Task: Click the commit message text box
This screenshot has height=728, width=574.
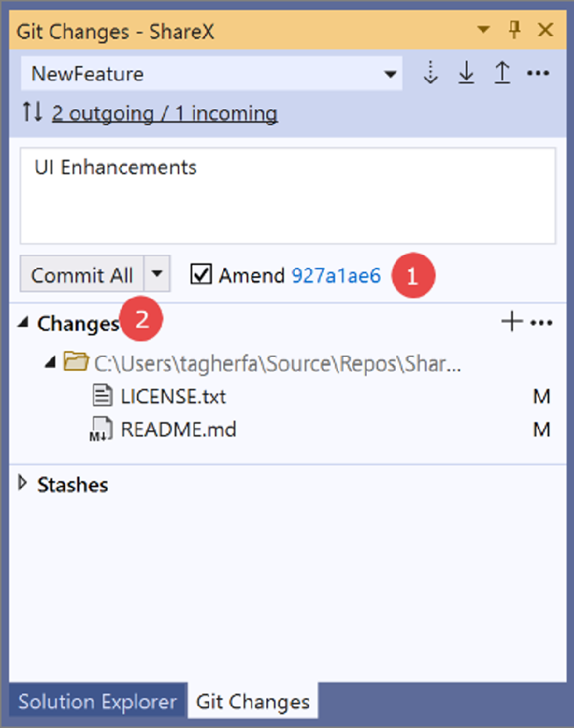Action: (x=287, y=196)
